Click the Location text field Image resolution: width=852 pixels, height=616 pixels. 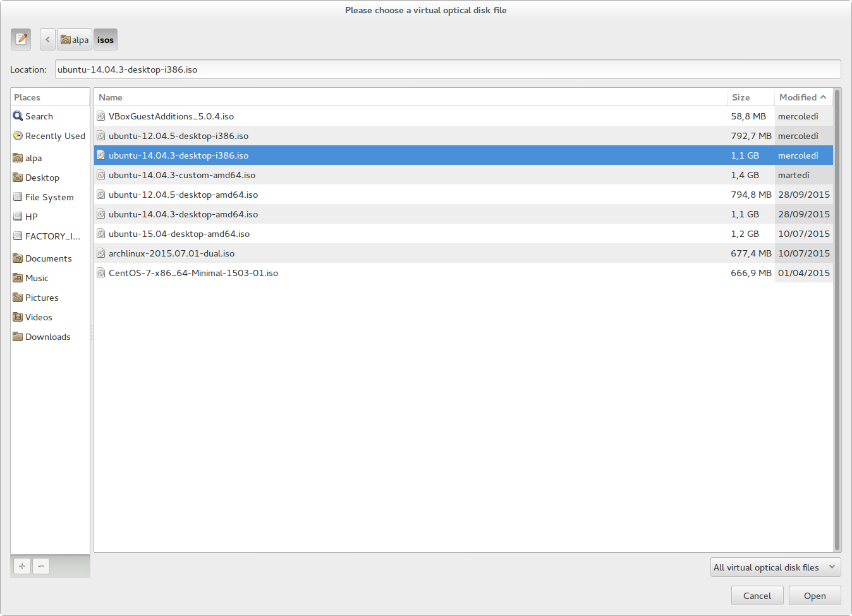447,69
